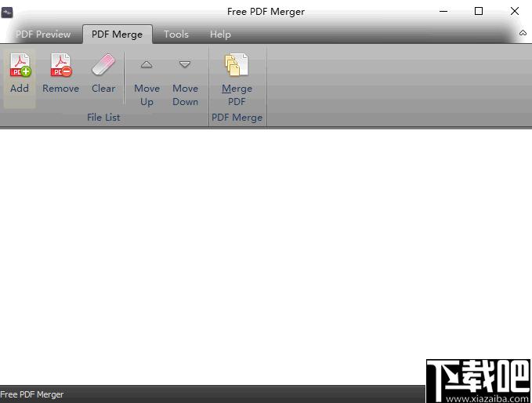Open the Help tab
532x403 pixels.
point(220,34)
